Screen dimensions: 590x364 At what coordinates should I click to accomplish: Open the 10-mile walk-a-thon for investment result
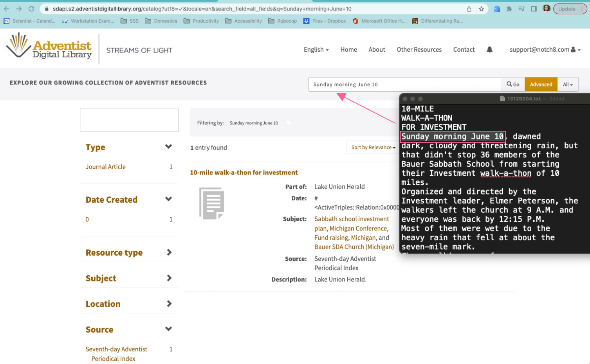[244, 173]
